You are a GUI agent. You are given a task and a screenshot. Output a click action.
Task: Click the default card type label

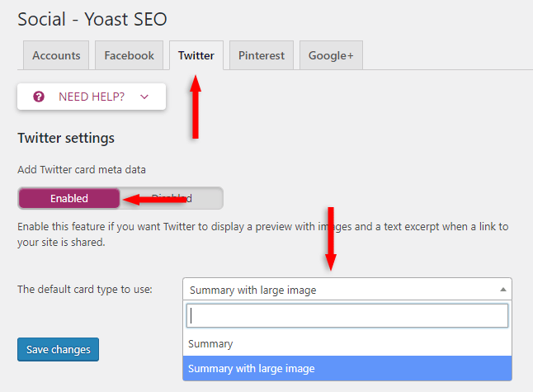[x=85, y=290]
